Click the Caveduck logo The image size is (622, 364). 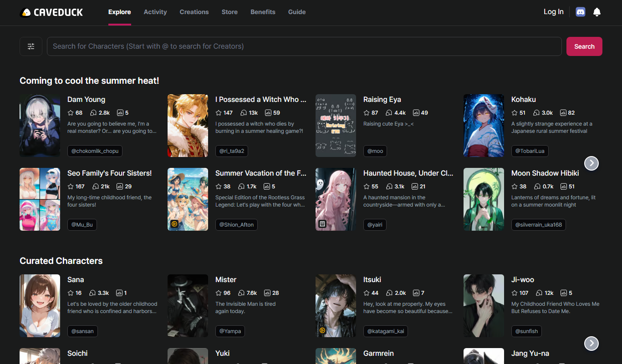[51, 12]
